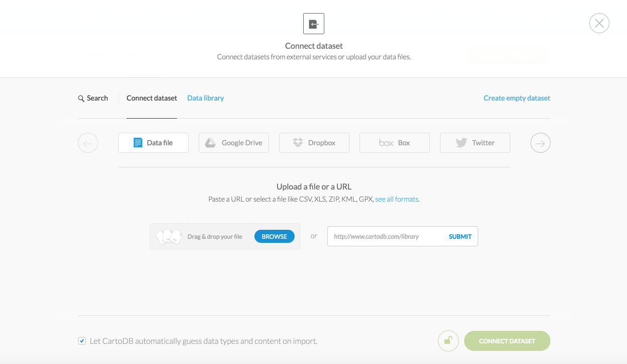Uncheck automatic data type guessing checkbox
The image size is (627, 364).
(82, 341)
